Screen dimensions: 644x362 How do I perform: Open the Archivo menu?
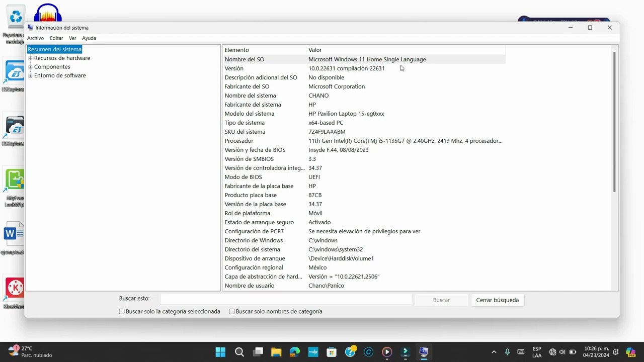(36, 38)
